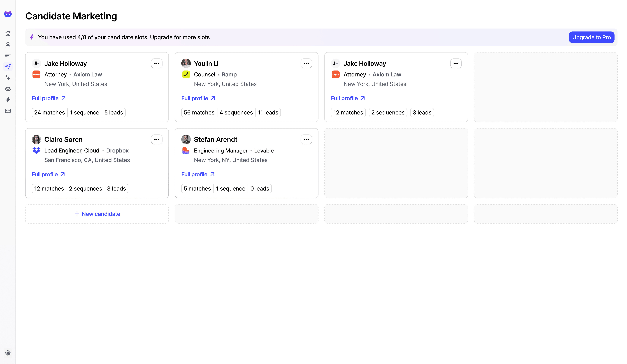
Task: Select Clairo Søren's 2 sequences tag
Action: [85, 189]
